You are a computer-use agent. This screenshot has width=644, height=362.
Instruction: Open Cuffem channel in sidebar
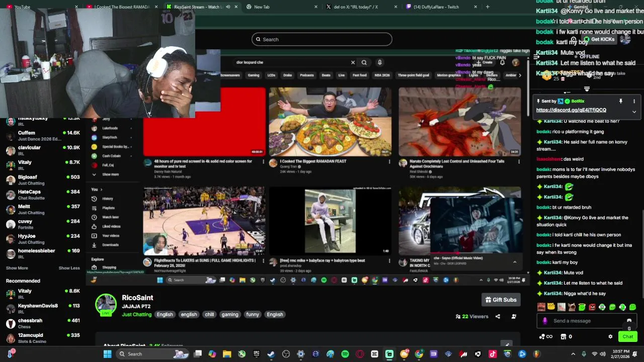43,136
